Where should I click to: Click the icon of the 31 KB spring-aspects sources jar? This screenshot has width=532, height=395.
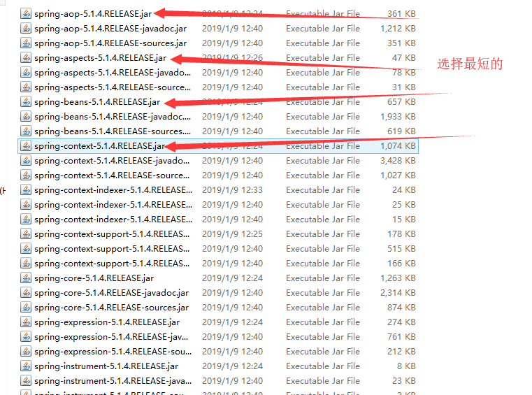(x=26, y=87)
